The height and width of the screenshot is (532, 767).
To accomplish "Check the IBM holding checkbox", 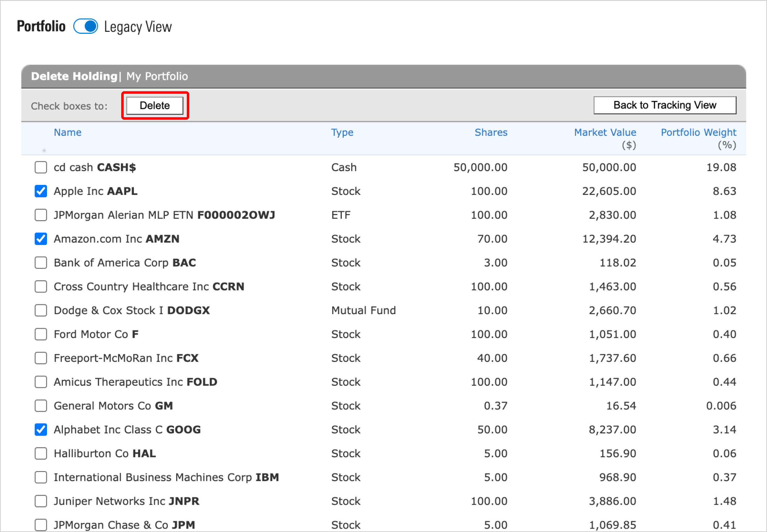I will (41, 477).
